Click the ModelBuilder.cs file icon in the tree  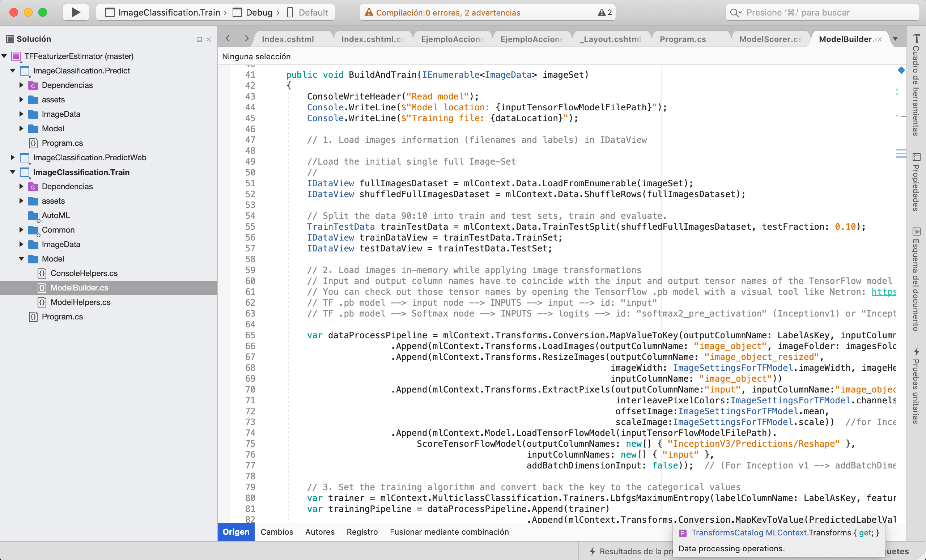[42, 288]
